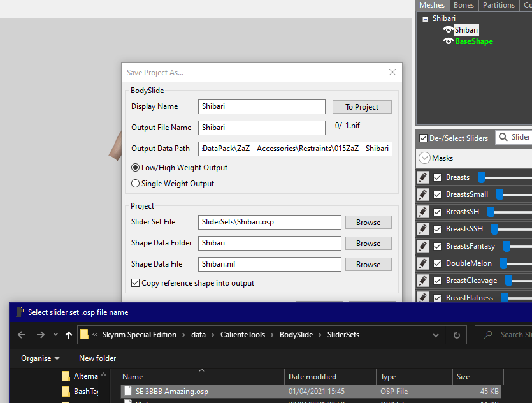Toggle visibility eye icon for Shibari mesh
The height and width of the screenshot is (403, 532).
[x=448, y=30]
